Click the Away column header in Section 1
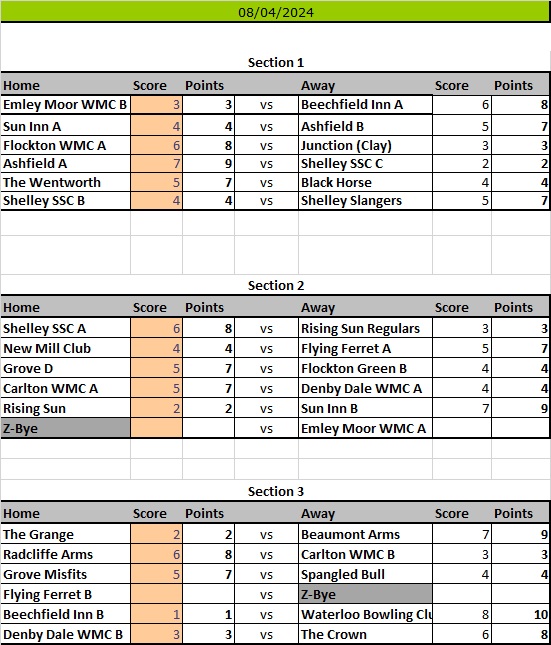Viewport: 551px width, 645px height. pyautogui.click(x=318, y=86)
